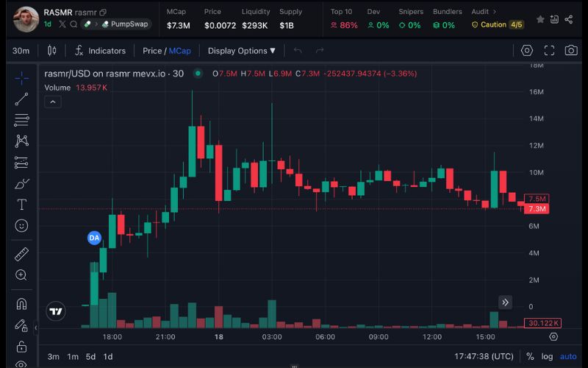
Task: Collapse the indicator legend chevron
Action: (x=53, y=102)
